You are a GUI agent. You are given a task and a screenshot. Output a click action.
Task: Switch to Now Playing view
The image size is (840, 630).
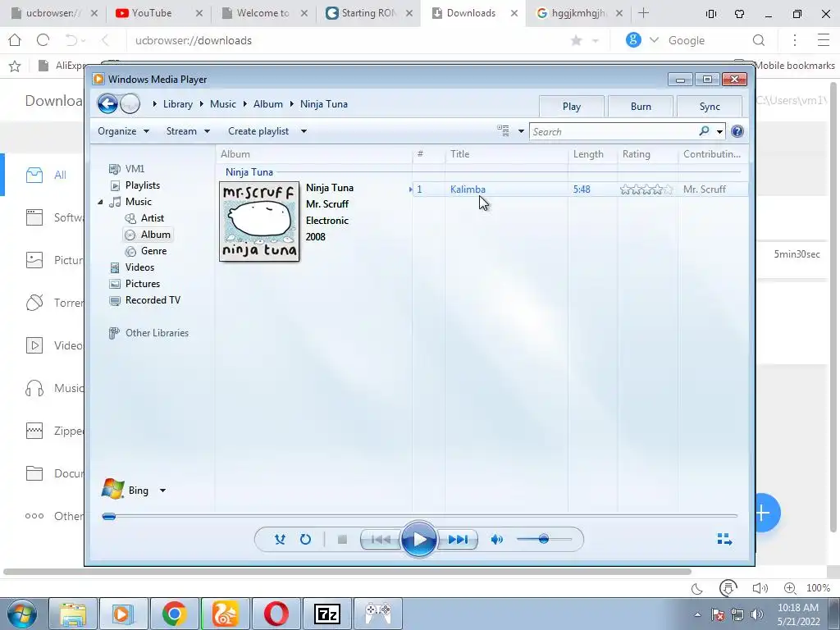coord(724,539)
